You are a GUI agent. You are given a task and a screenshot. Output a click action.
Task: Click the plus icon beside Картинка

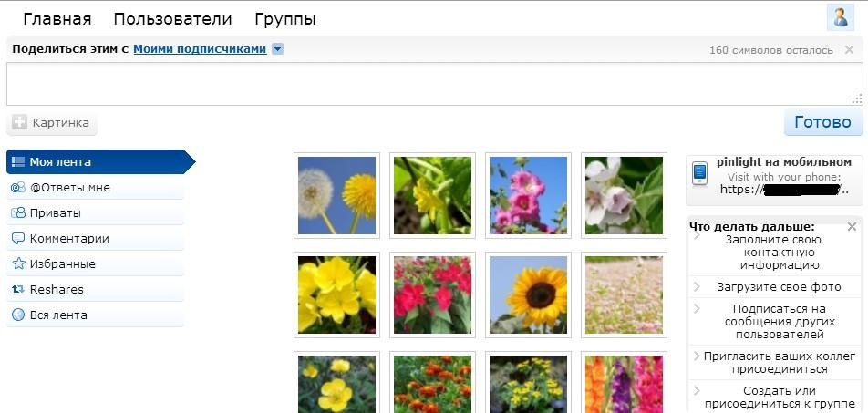point(19,123)
